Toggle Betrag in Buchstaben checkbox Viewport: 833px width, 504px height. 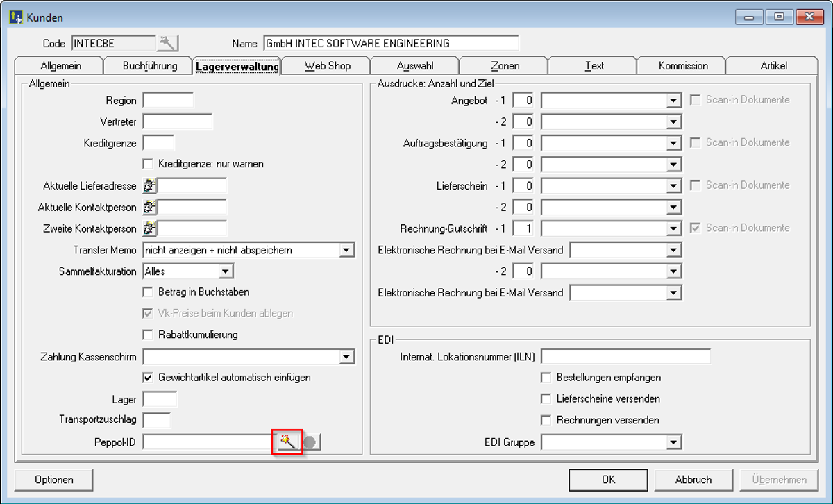[147, 292]
